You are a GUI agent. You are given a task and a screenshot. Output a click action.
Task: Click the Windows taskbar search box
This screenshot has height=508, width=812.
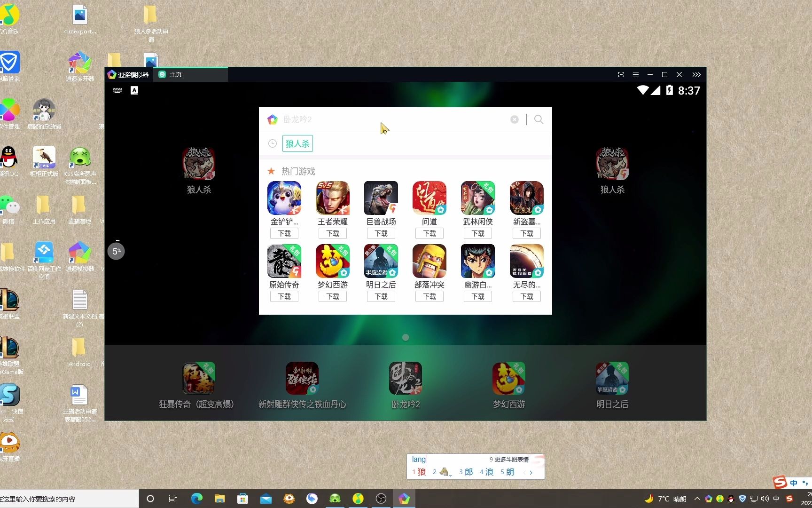[x=69, y=499]
